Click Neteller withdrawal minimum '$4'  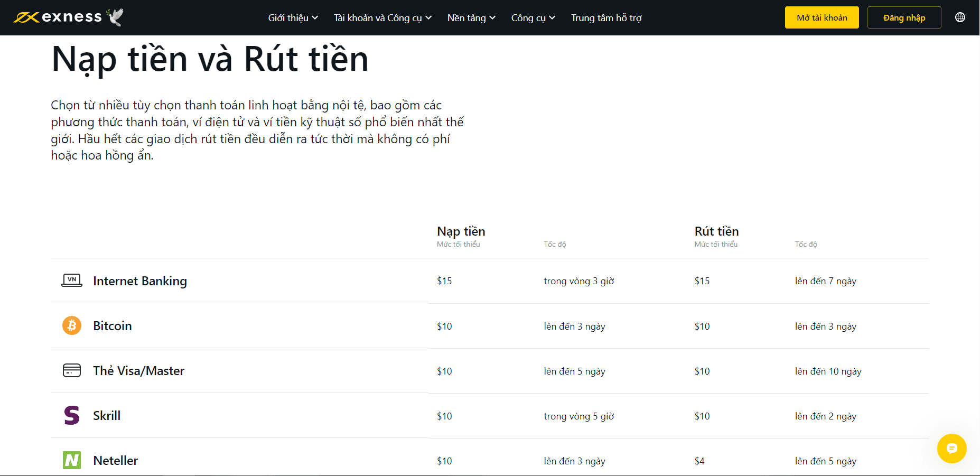699,461
